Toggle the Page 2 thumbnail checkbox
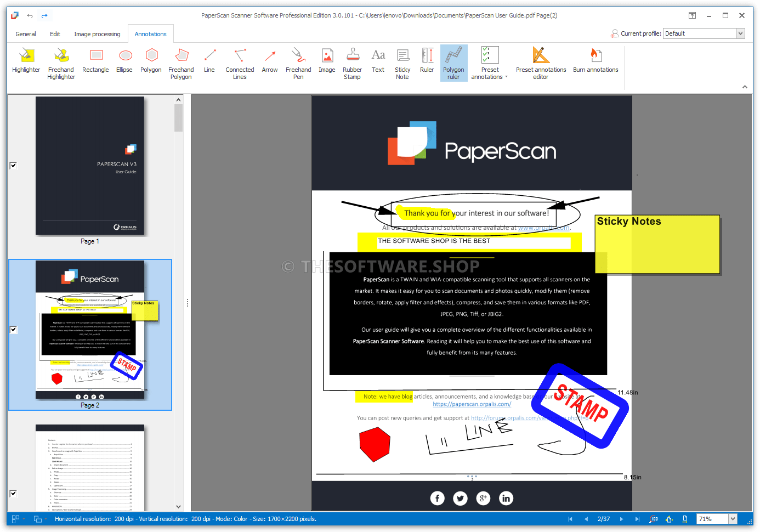The height and width of the screenshot is (532, 760). click(13, 330)
